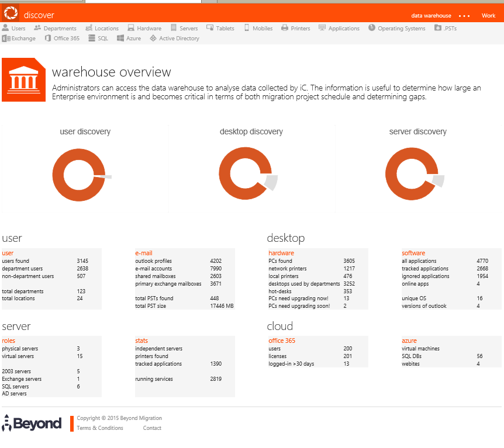
Task: Click the desktop discovery donut chart
Action: click(248, 173)
